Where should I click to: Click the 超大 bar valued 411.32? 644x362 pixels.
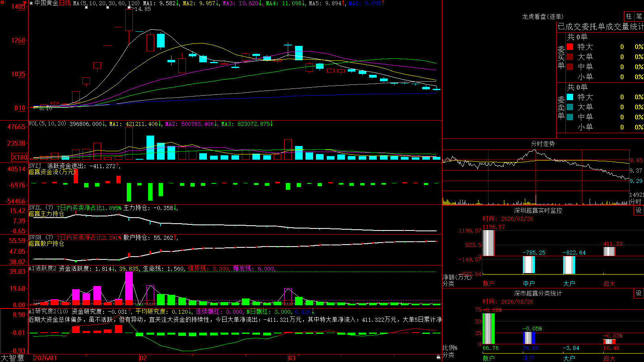pos(609,251)
